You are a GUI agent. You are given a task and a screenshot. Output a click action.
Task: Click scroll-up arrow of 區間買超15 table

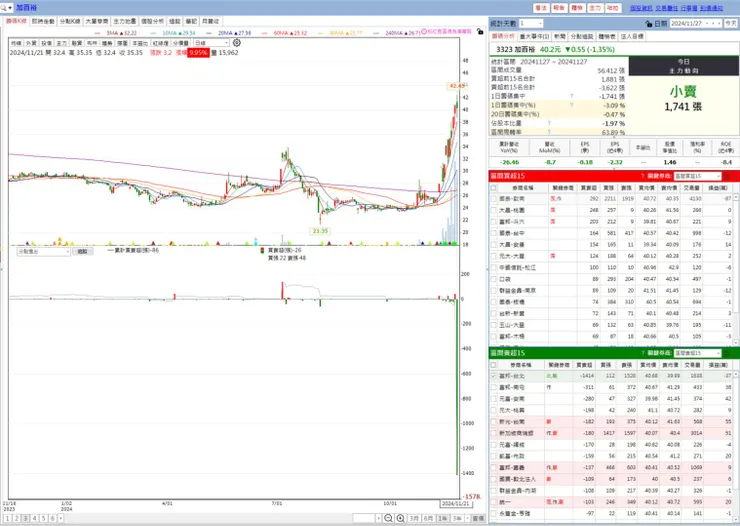736,197
